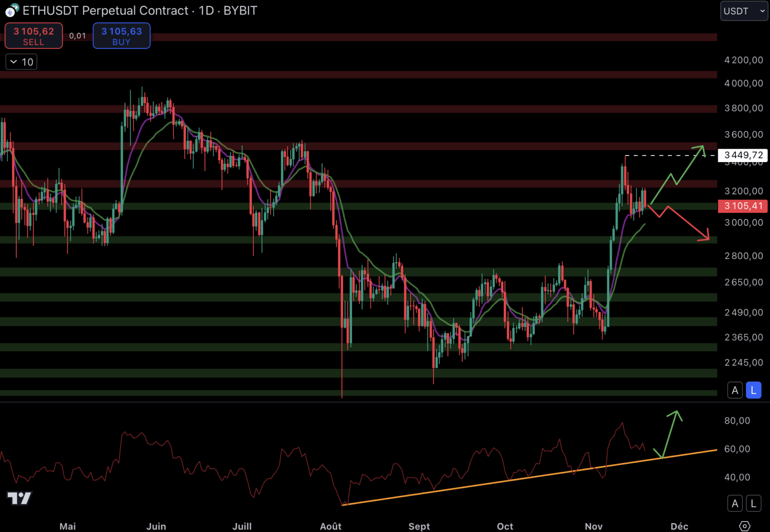Toggle auto scale A in RSI pane
Screen dimensions: 770x532
pos(735,503)
